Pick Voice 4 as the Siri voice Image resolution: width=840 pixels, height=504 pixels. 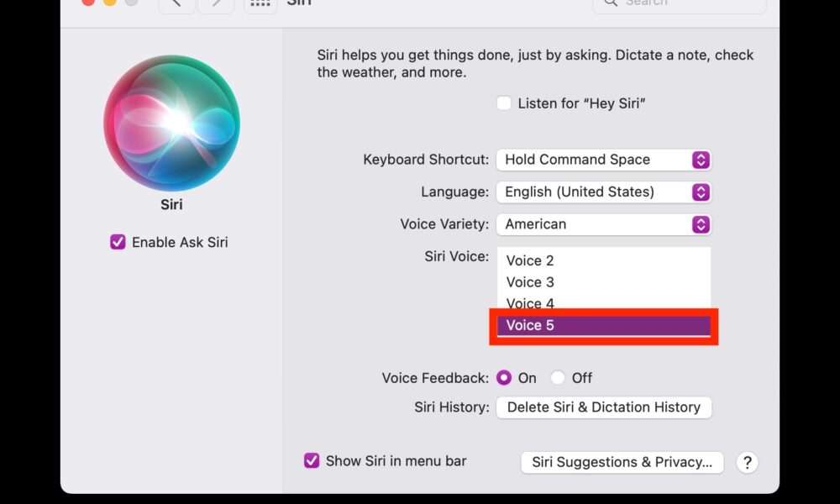point(604,302)
